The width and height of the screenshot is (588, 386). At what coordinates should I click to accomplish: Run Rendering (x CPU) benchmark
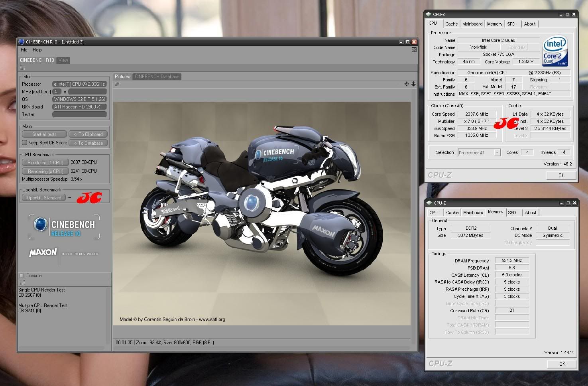pyautogui.click(x=45, y=171)
